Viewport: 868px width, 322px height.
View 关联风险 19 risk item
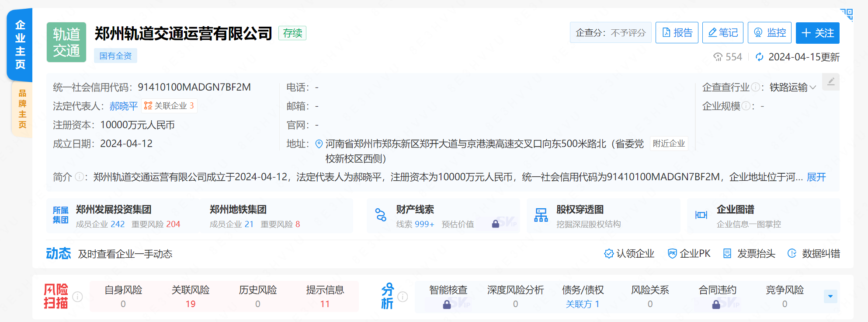tap(191, 297)
